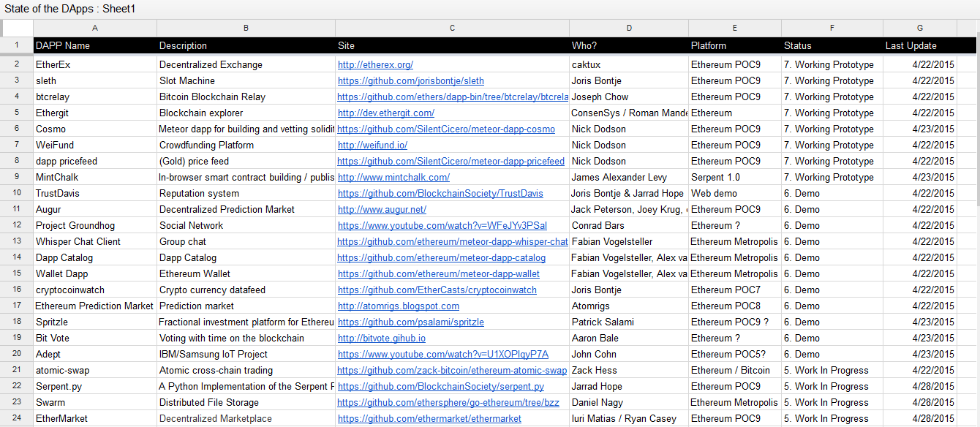Click the Platform header cell
Viewport: 980px width, 427px height.
[735, 45]
